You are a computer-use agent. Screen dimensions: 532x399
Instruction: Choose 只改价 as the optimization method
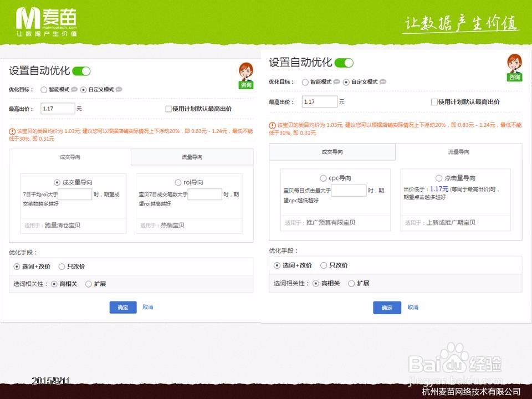62,266
